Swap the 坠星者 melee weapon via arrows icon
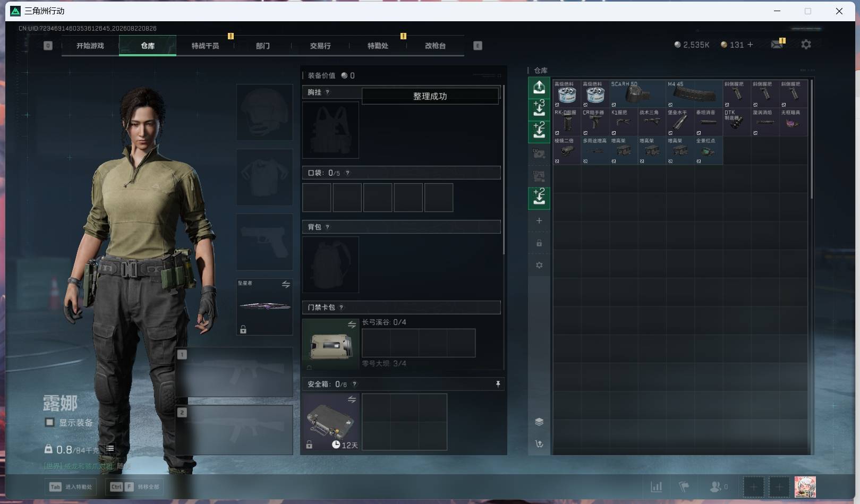860x504 pixels. [x=286, y=285]
